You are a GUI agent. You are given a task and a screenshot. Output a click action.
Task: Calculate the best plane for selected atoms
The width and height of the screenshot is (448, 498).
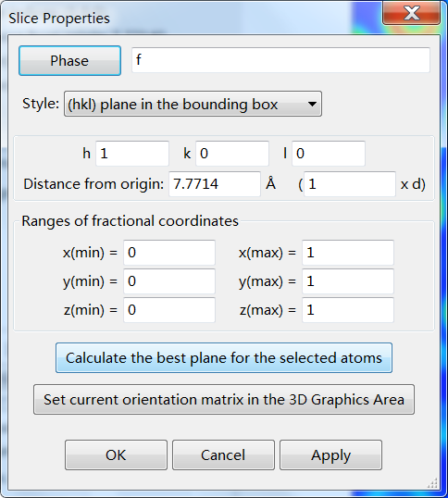[x=224, y=357]
